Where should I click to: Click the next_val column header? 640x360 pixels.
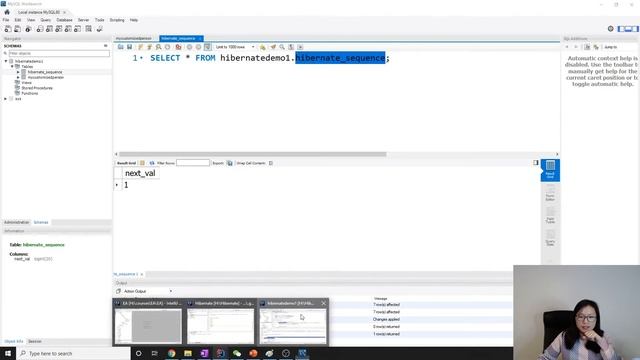(140, 173)
